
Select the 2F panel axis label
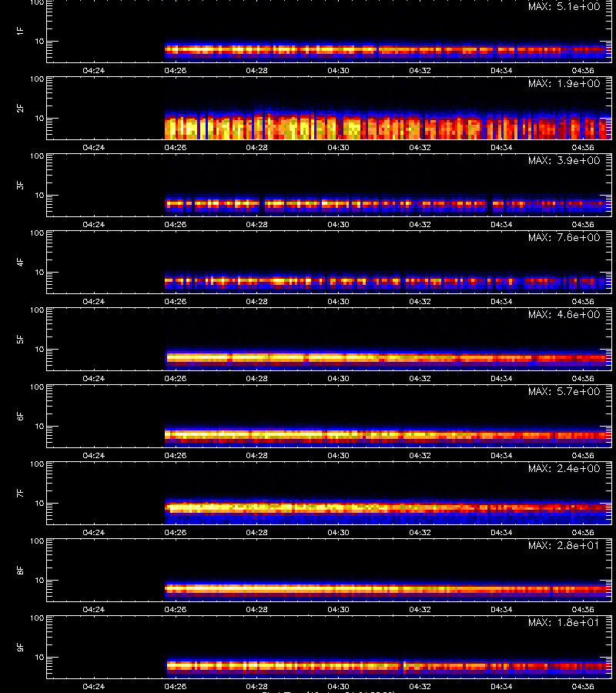pyautogui.click(x=20, y=108)
